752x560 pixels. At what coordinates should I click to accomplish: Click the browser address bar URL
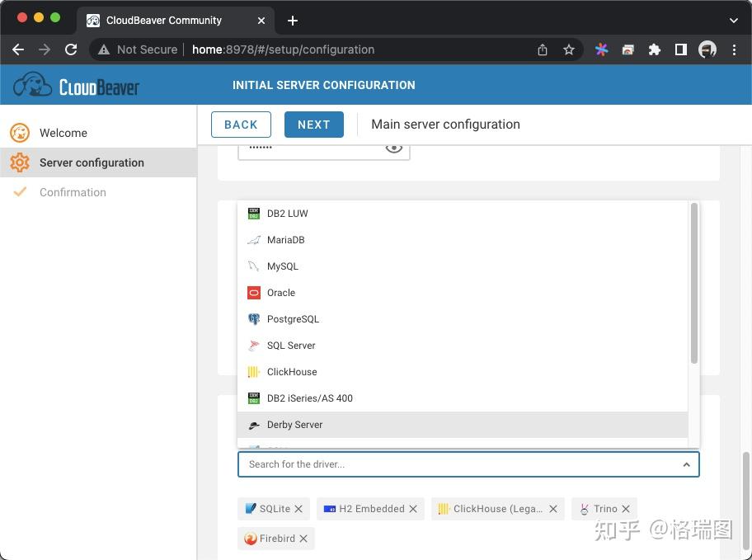pos(283,49)
